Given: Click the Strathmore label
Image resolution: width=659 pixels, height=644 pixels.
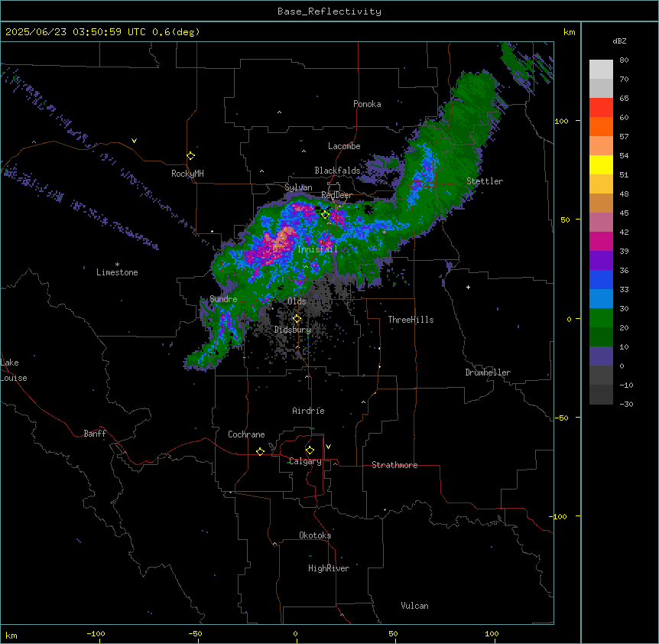Looking at the screenshot, I should click(x=394, y=465).
